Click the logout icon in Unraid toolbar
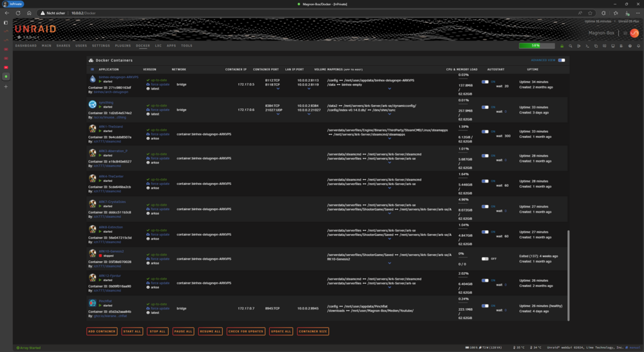Screen dimensions: 644x352 579,46
